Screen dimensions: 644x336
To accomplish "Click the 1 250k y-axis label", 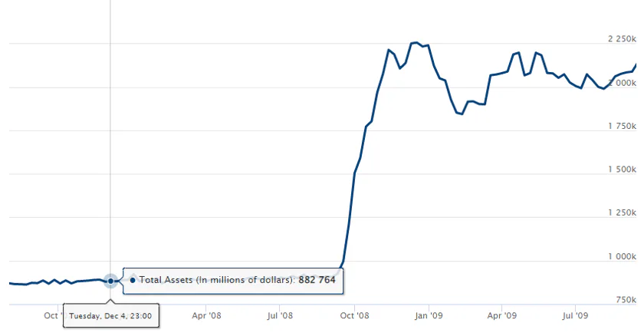I will 622,212.
